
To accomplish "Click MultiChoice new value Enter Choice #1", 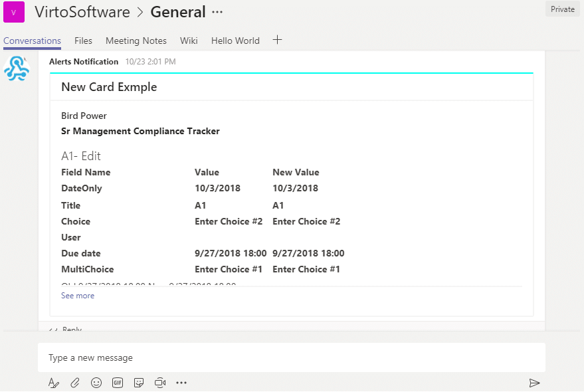I will pos(306,269).
